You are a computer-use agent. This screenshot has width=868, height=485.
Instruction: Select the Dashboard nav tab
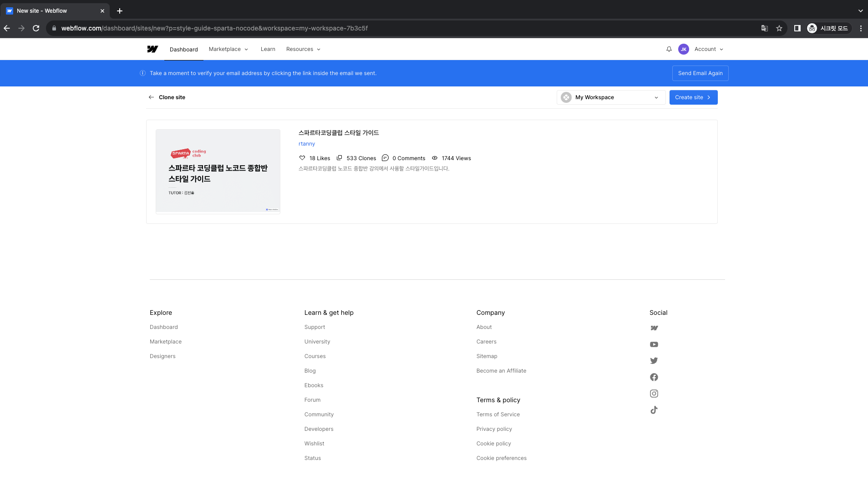[x=184, y=49]
